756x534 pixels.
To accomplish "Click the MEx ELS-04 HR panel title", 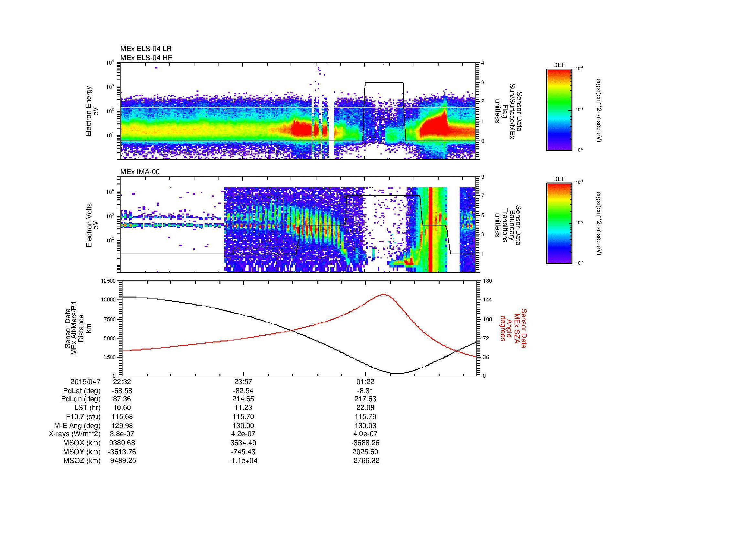I will tap(146, 58).
